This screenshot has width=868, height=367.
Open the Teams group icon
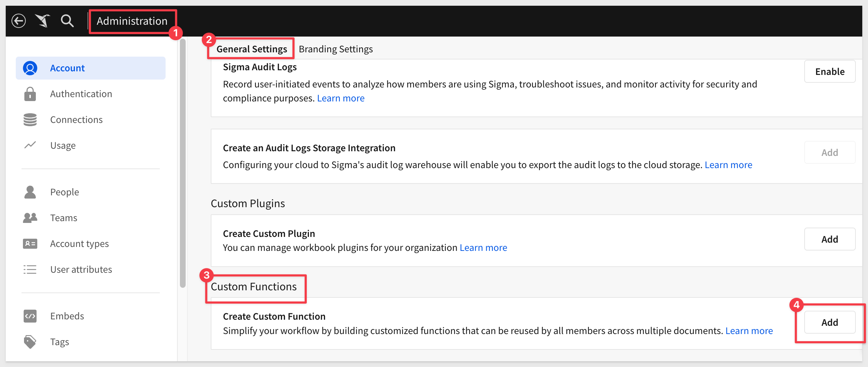(x=30, y=218)
